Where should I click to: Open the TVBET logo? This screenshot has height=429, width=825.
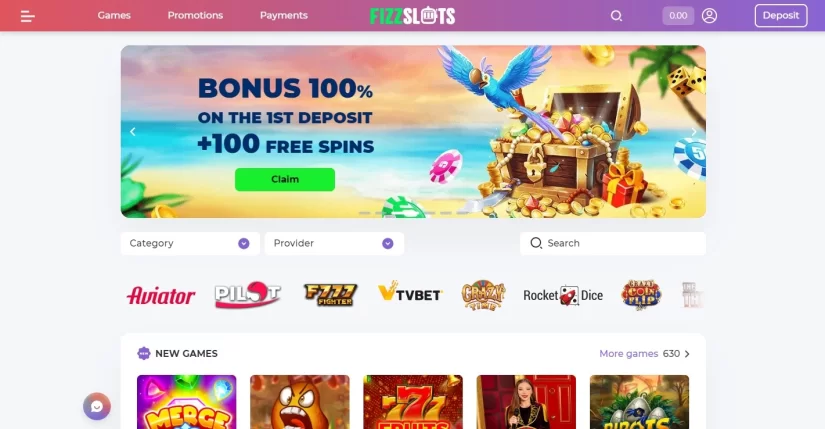click(410, 292)
